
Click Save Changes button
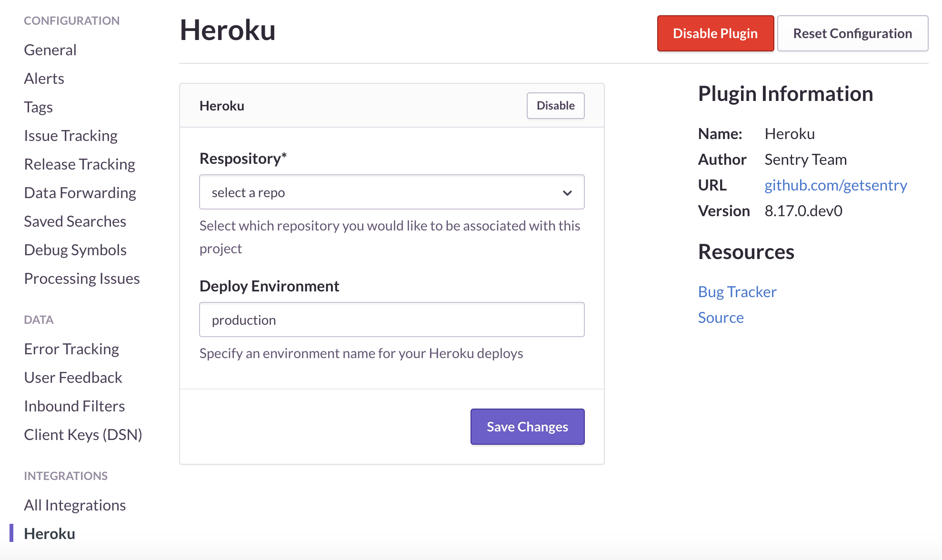tap(527, 427)
